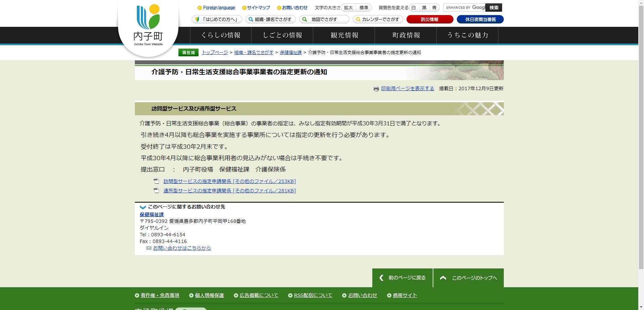Open the file icon for 通所型サービスの指定申請関係
This screenshot has width=644, height=310.
(156, 191)
